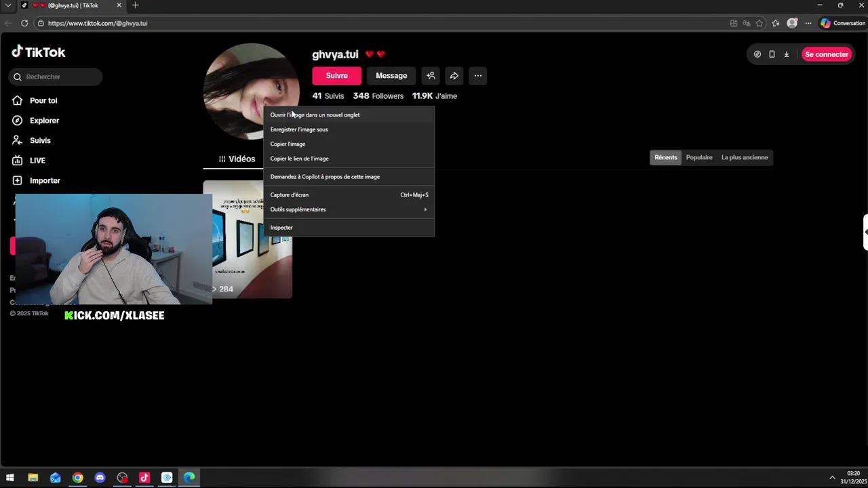This screenshot has height=488, width=868.
Task: Choose Inspecter in context menu
Action: 349,228
